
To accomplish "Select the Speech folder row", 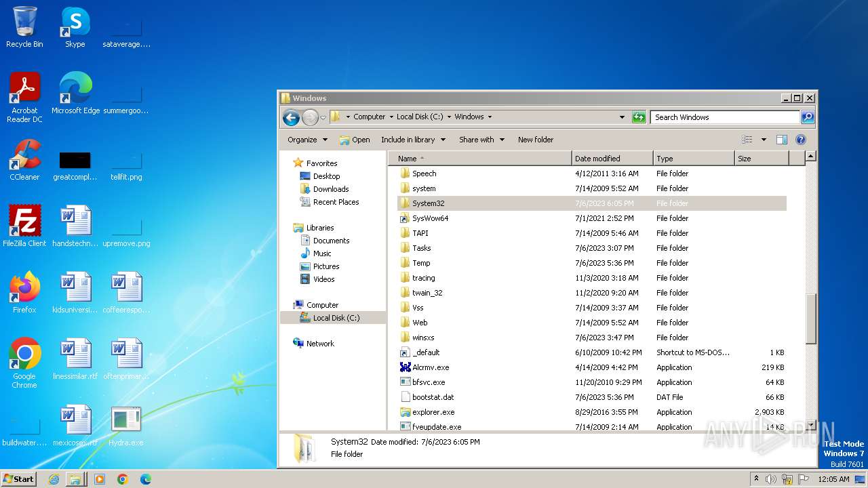I will 591,174.
